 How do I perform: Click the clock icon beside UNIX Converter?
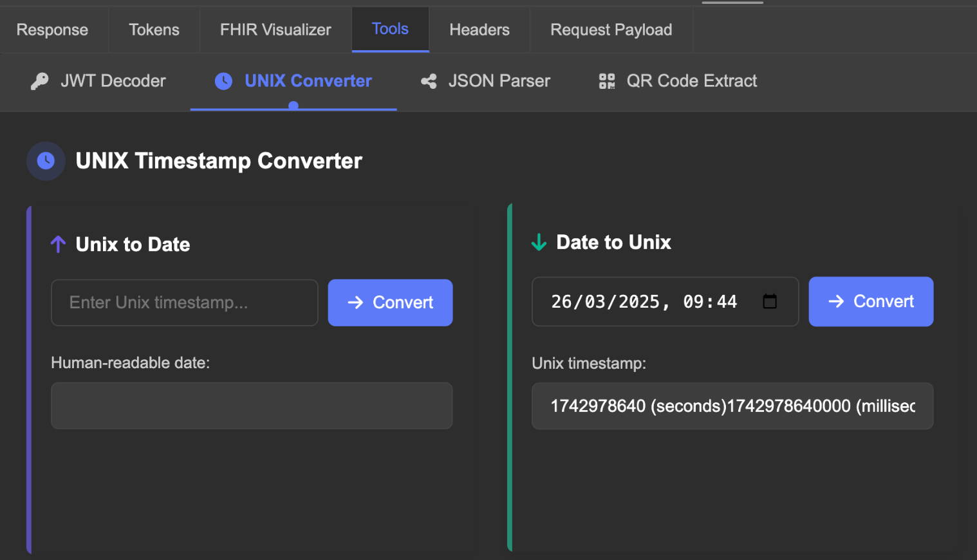coord(223,81)
